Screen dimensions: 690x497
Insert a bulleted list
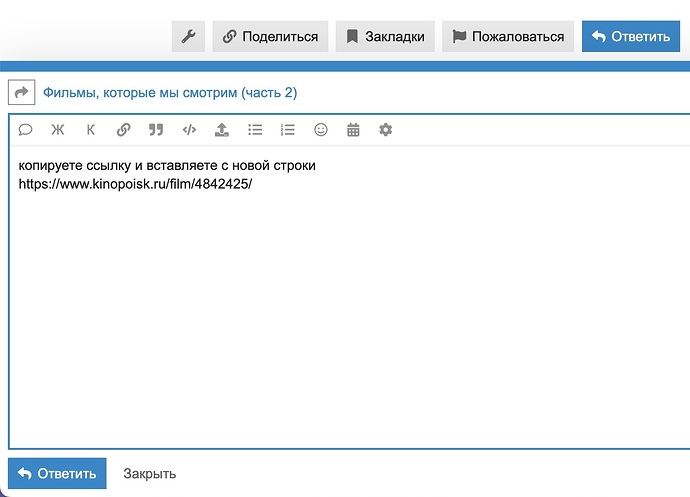coord(255,130)
